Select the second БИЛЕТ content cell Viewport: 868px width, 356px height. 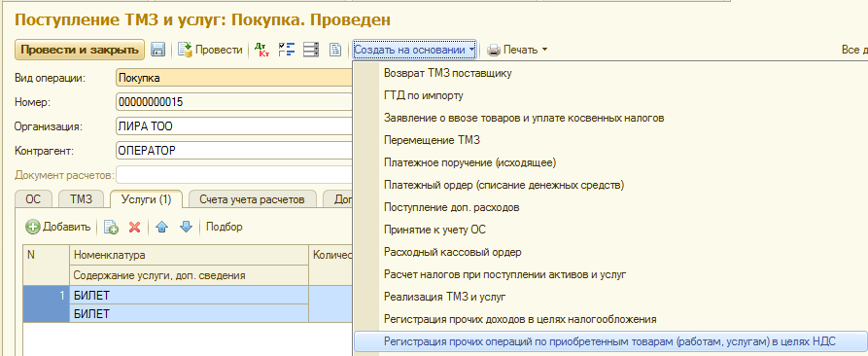(x=190, y=314)
